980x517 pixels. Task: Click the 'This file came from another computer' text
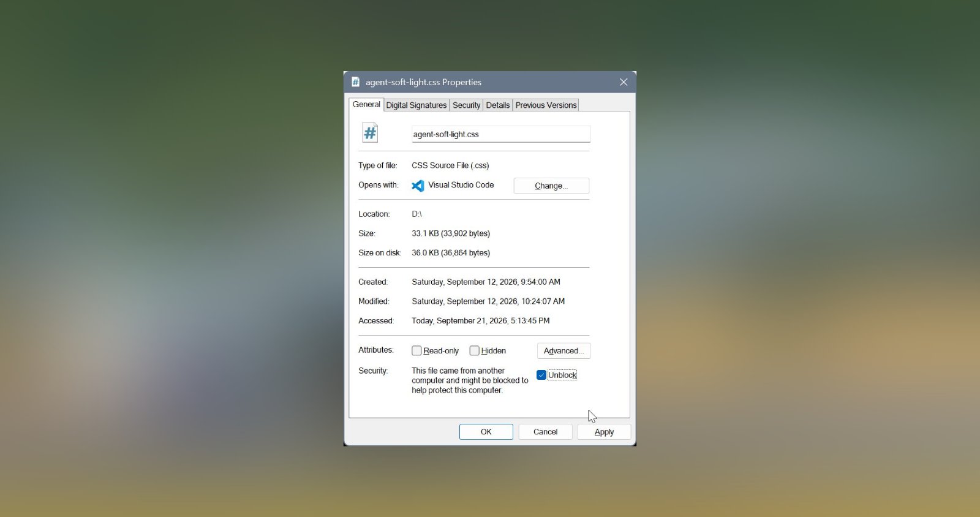click(x=470, y=380)
